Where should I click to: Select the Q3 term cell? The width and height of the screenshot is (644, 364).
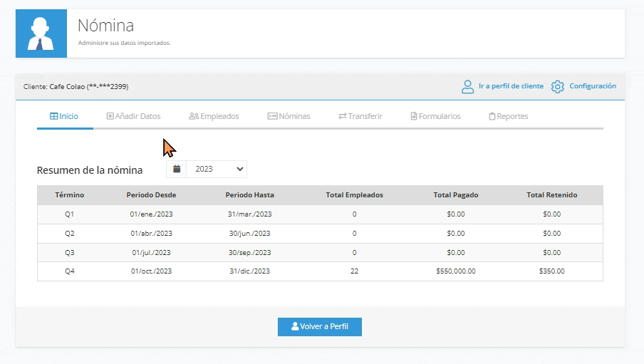click(x=69, y=253)
